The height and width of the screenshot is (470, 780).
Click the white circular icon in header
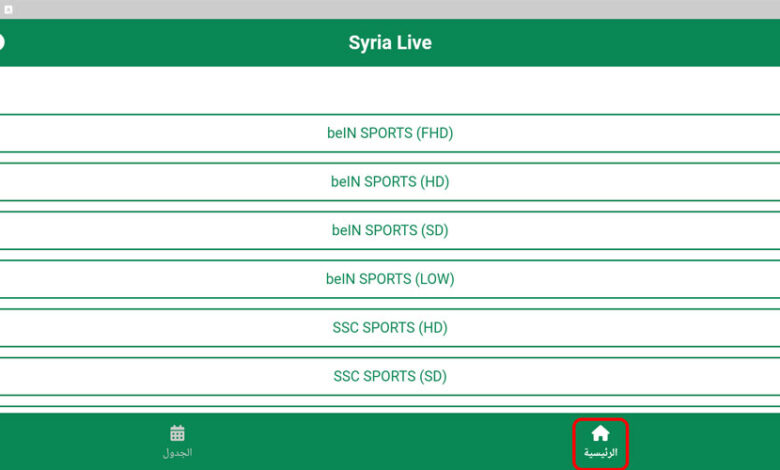(x=2, y=43)
